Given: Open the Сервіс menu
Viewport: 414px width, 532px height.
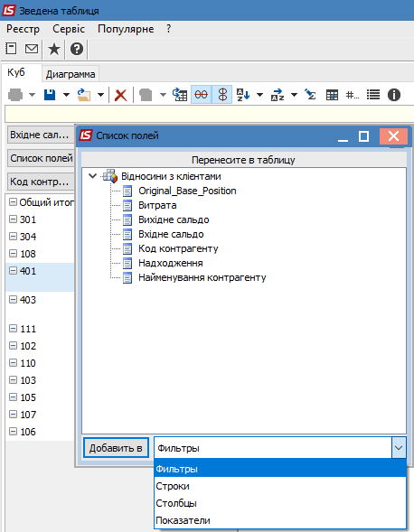Looking at the screenshot, I should tap(69, 29).
